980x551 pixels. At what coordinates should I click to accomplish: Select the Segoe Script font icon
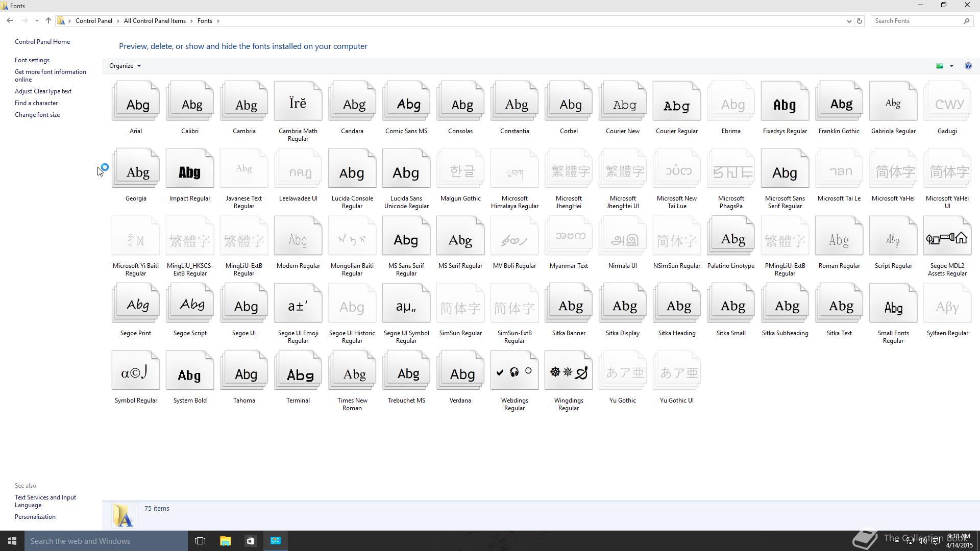pos(189,303)
